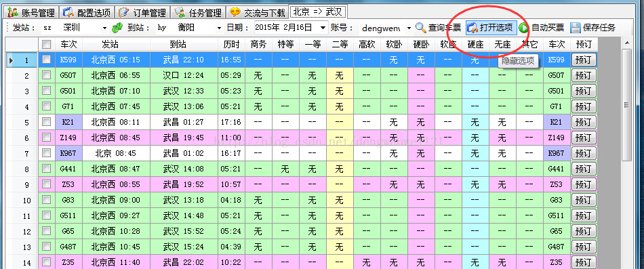Expand the 到站 station dropdown
The image size is (644, 269).
point(218,28)
